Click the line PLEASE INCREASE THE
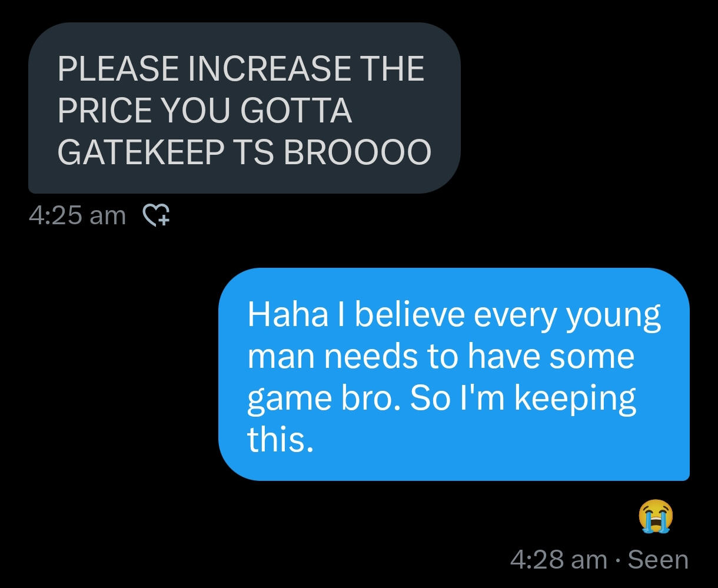The image size is (718, 588). pyautogui.click(x=241, y=68)
